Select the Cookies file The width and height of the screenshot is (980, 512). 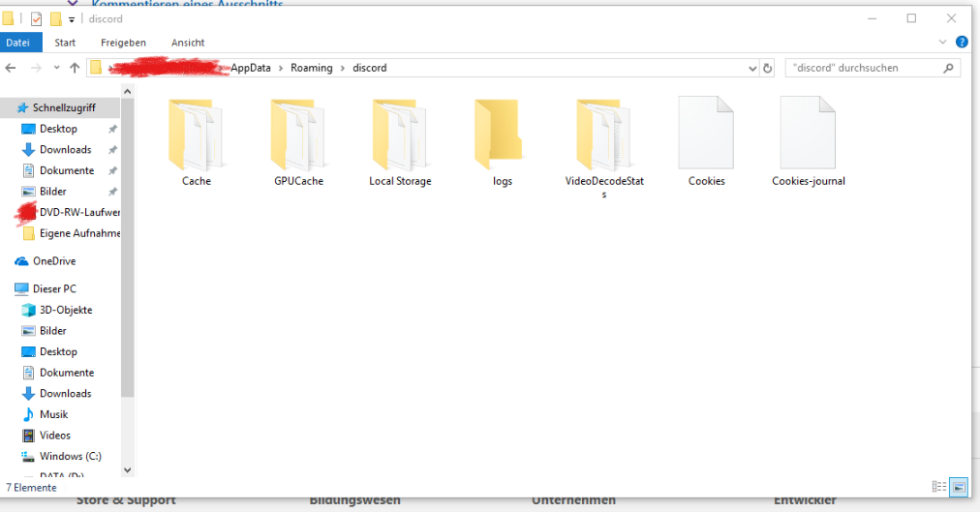[x=706, y=142]
